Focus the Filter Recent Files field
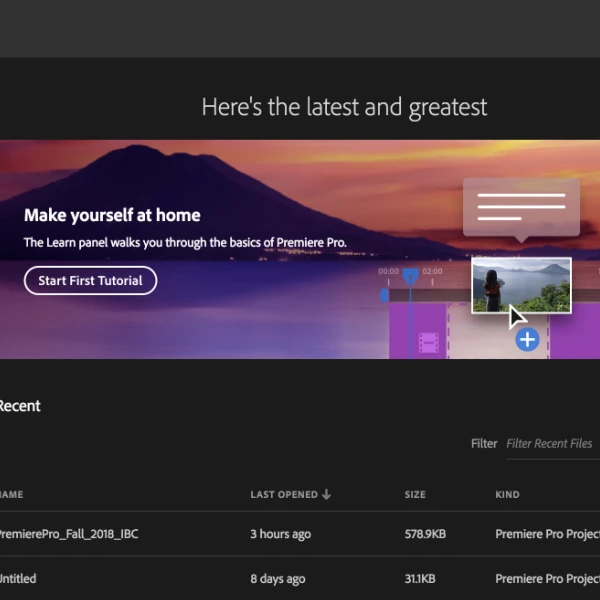This screenshot has width=600, height=600. [550, 444]
